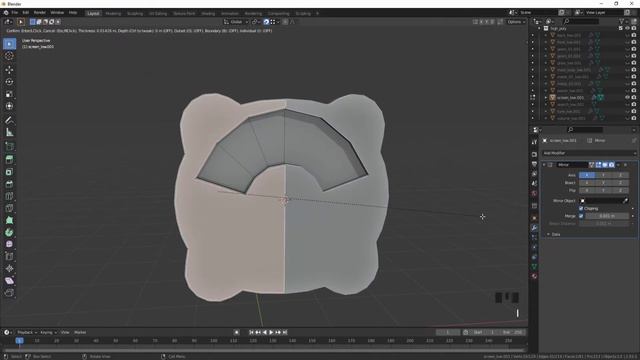Toggle snapping magnet in header

[266, 22]
